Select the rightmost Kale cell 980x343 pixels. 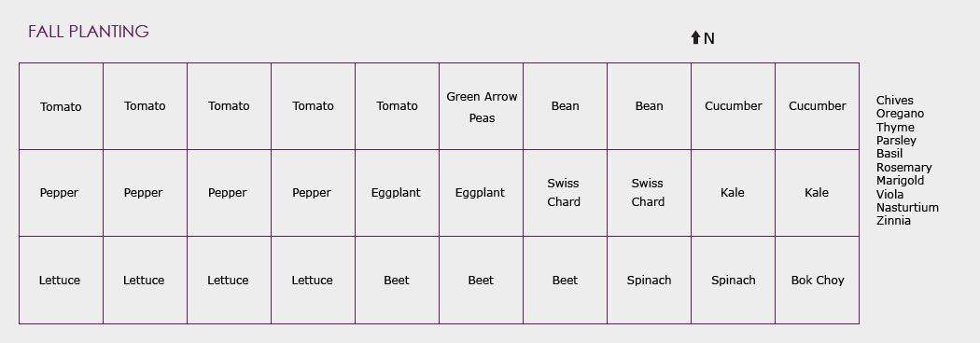(818, 193)
